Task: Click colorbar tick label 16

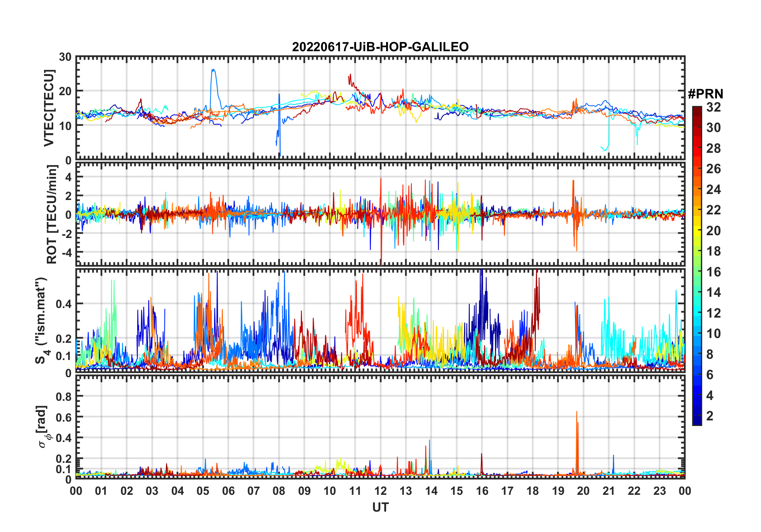Action: [713, 272]
